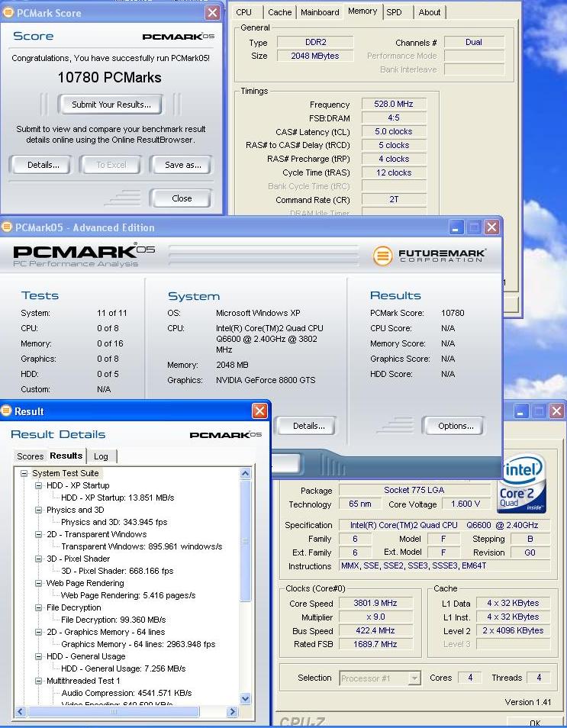Open the Mainboard tab in CPU-Z

click(x=320, y=12)
